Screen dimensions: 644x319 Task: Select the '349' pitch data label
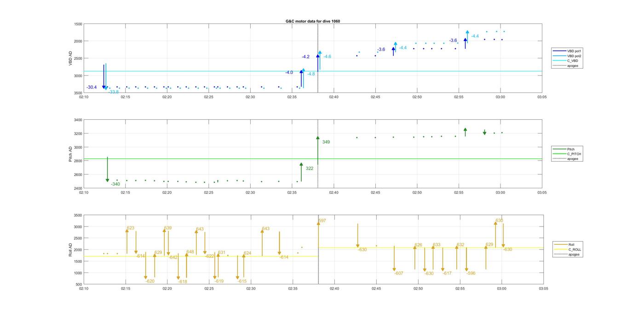click(326, 142)
